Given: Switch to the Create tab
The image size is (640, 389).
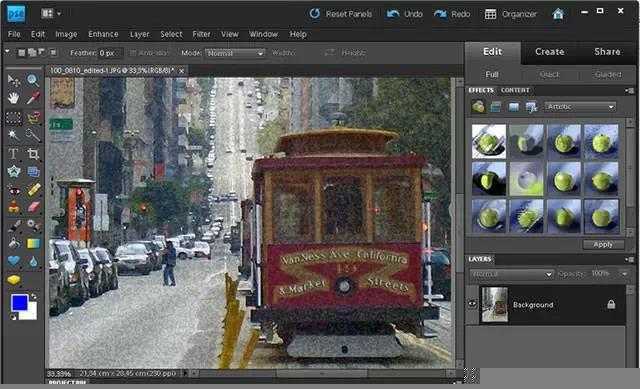Looking at the screenshot, I should [550, 52].
